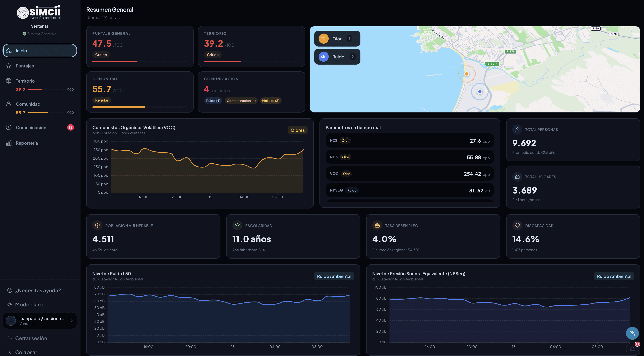
Task: Expand the juanpablo user account chevron
Action: 72,320
